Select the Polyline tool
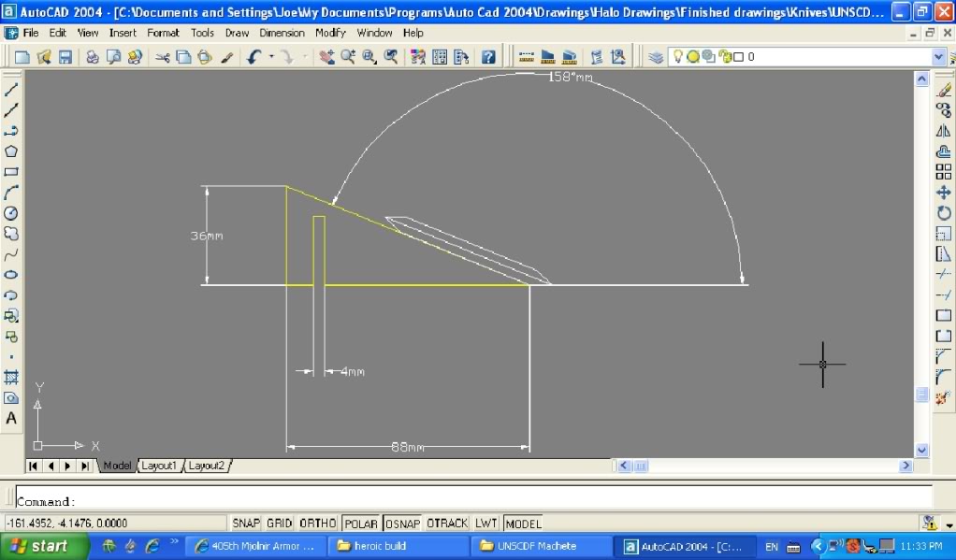 pos(11,131)
